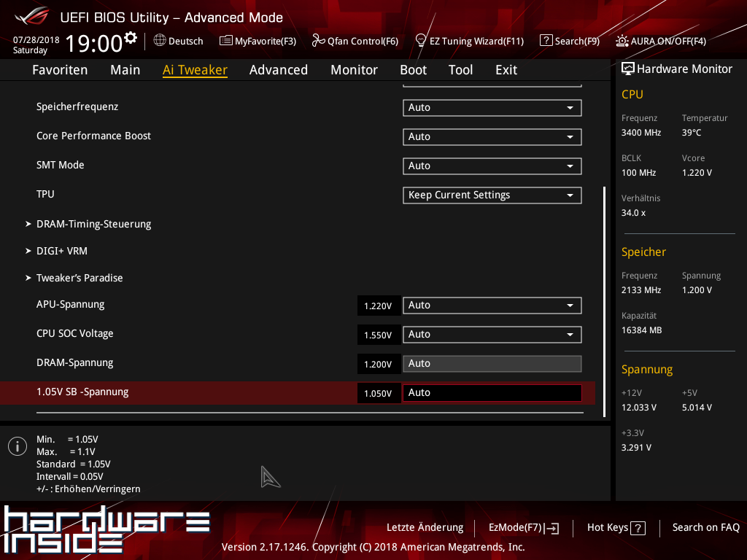Switch to the Boot tab
The width and height of the screenshot is (747, 560).
click(413, 70)
